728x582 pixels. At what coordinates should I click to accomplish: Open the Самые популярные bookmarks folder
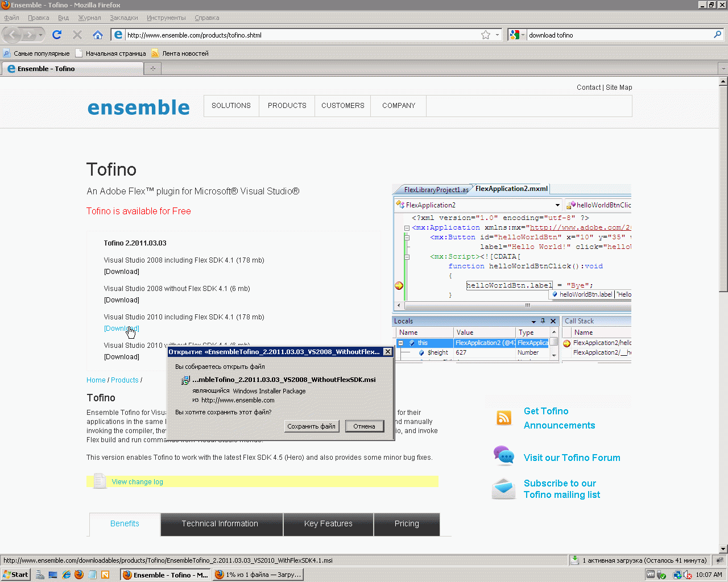point(36,53)
